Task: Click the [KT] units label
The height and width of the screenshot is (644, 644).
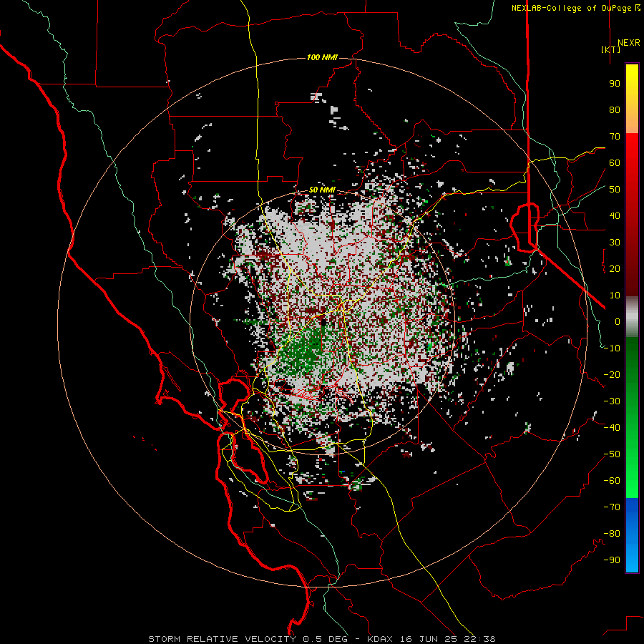Action: [610, 49]
